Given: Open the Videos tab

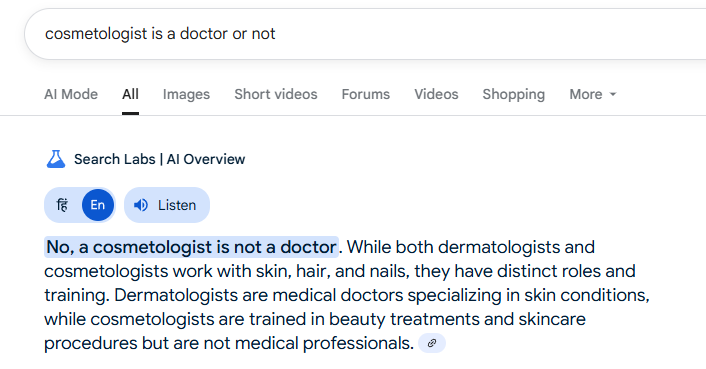Looking at the screenshot, I should pos(436,94).
